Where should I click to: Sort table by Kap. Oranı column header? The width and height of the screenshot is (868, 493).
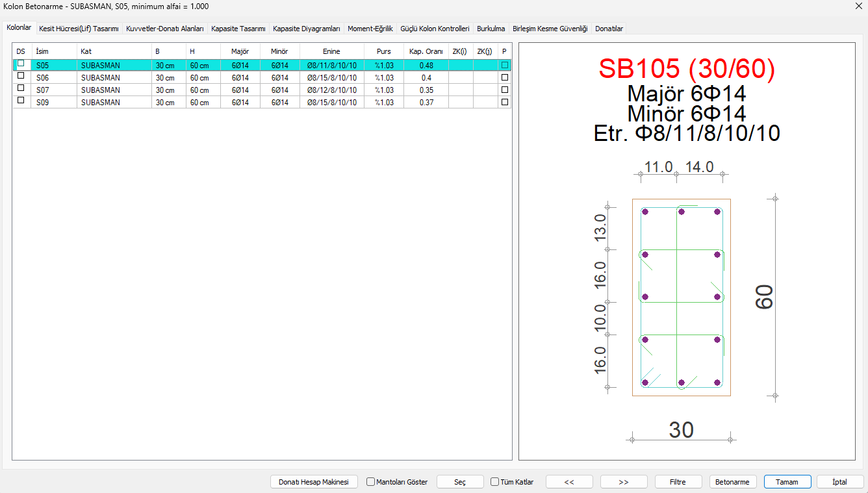click(426, 51)
